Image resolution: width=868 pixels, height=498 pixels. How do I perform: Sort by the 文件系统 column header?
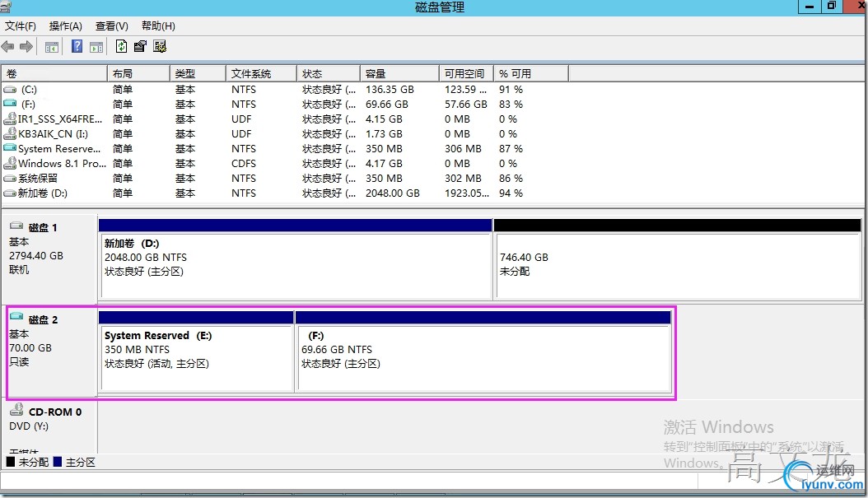coord(261,73)
